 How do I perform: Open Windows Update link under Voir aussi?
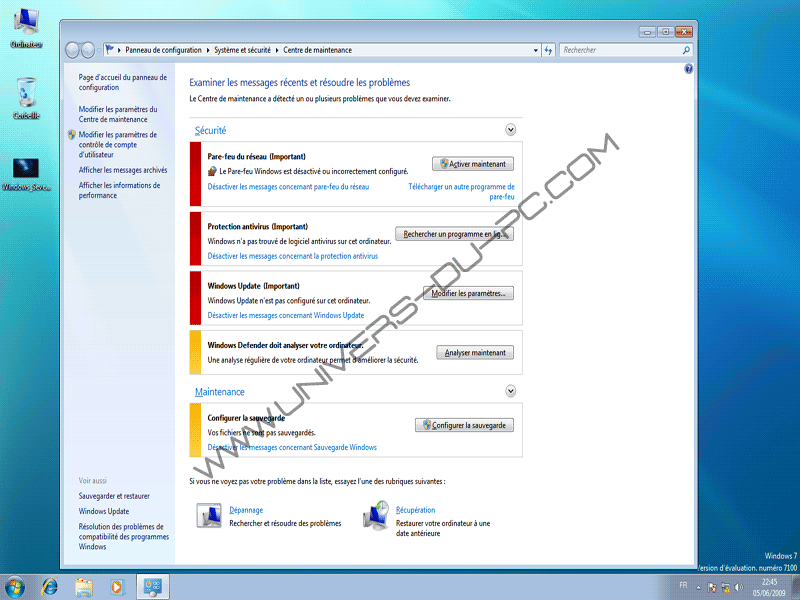(x=104, y=511)
